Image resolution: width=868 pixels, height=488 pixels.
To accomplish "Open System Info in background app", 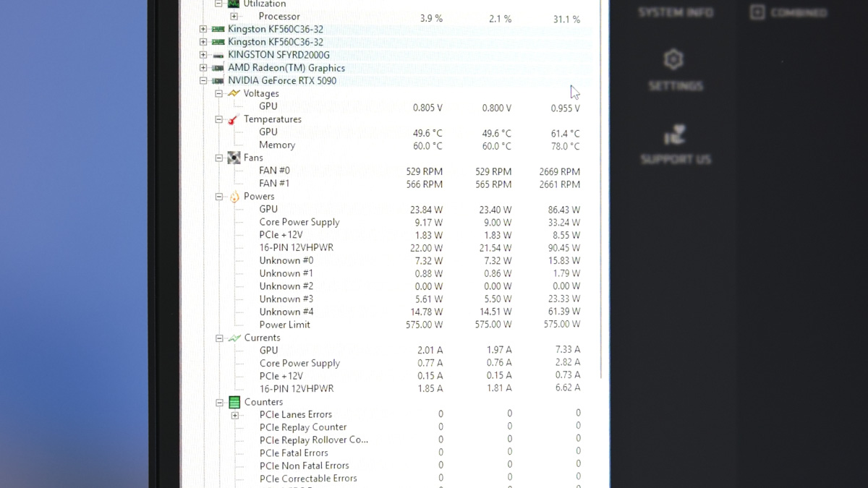I will pyautogui.click(x=676, y=12).
